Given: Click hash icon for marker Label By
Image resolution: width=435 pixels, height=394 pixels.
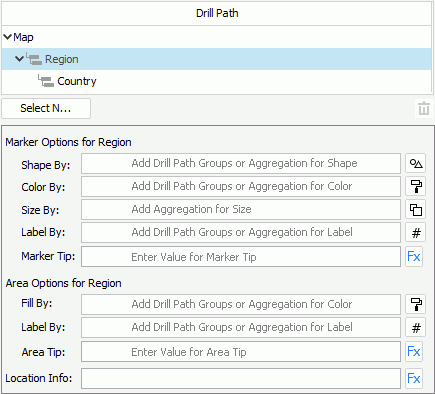Looking at the screenshot, I should (x=415, y=232).
